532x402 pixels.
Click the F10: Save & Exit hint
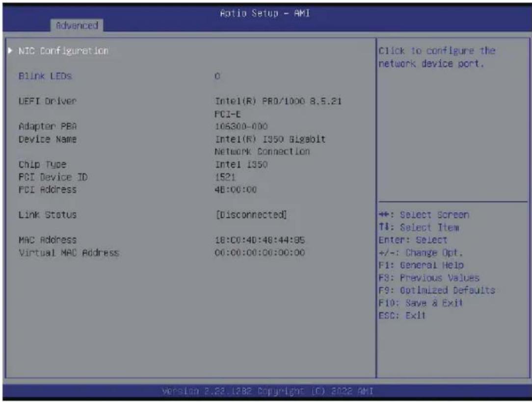pyautogui.click(x=421, y=302)
